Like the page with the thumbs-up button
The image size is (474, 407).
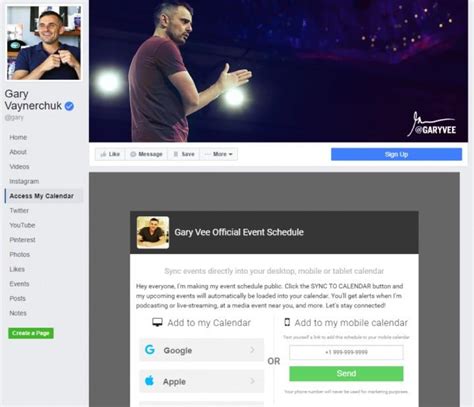[110, 154]
